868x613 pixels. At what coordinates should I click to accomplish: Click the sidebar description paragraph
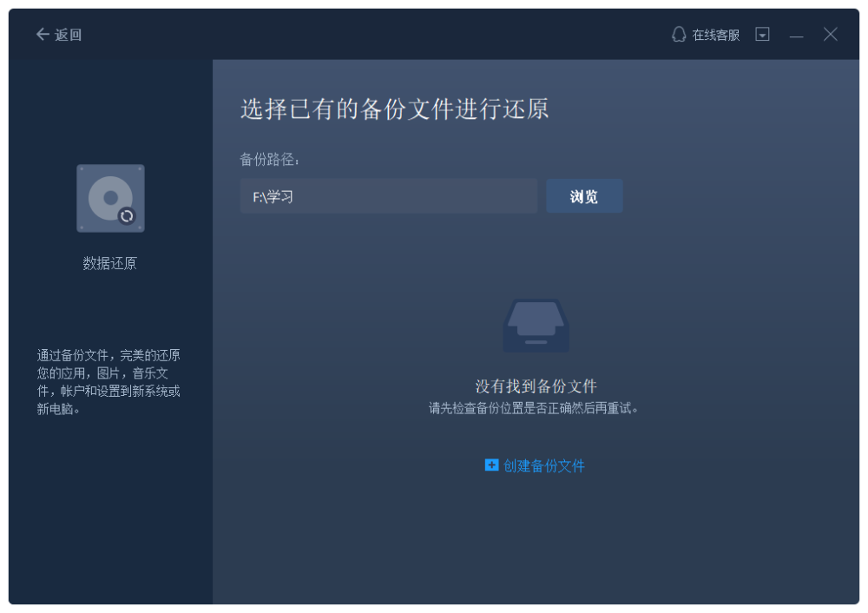click(108, 382)
